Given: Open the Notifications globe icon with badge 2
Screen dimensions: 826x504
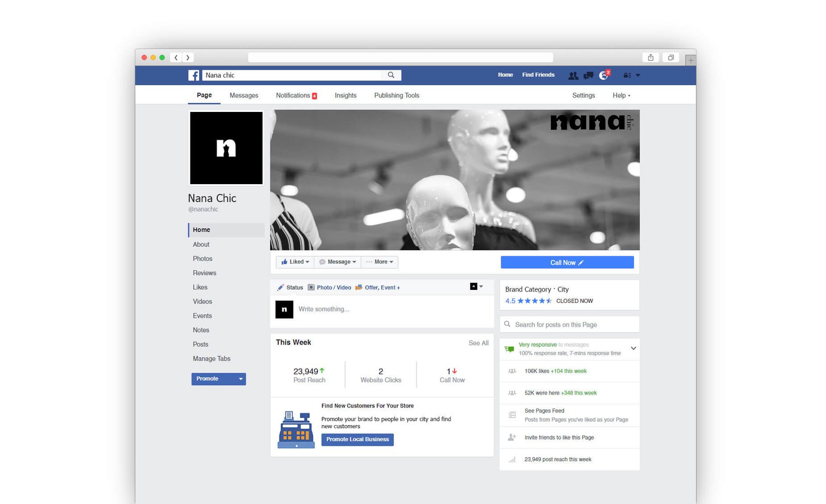Looking at the screenshot, I should (603, 75).
